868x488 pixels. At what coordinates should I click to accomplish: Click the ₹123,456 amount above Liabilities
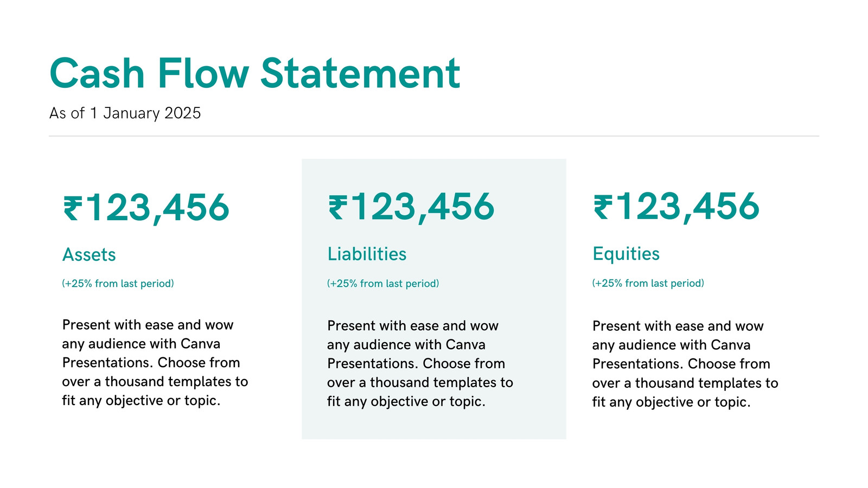point(411,207)
